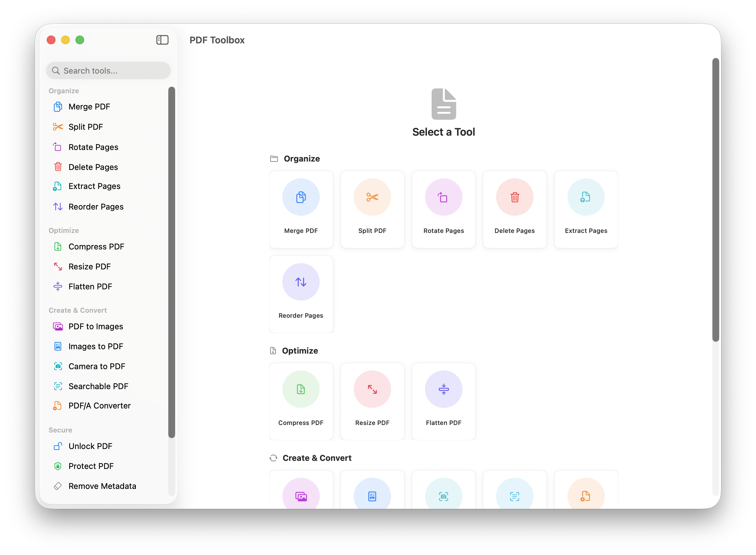Screen dimensions: 756x555
Task: Select Protect PDF in the sidebar
Action: coord(91,466)
